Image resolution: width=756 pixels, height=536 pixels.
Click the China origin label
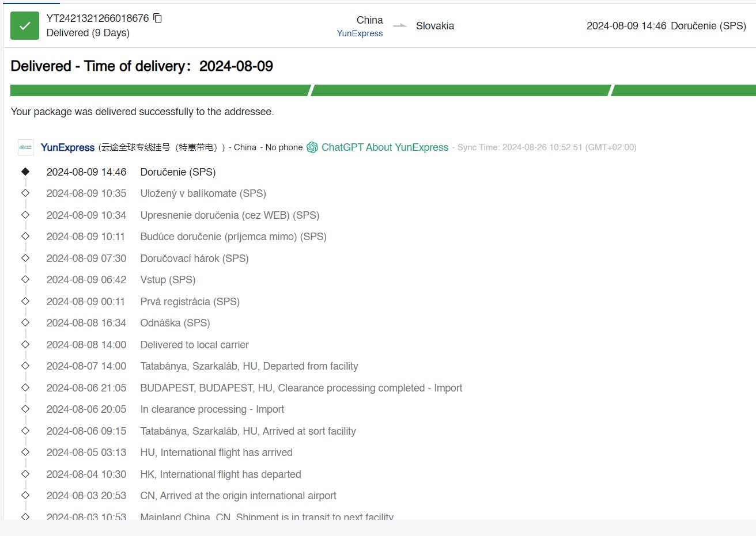[x=369, y=20]
